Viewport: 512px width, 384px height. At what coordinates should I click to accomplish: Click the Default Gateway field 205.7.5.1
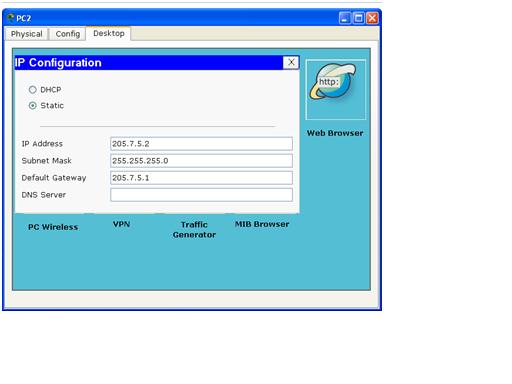click(201, 178)
